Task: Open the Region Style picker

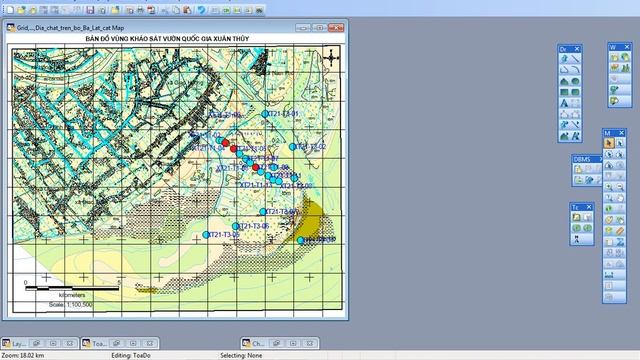Action: point(564,136)
